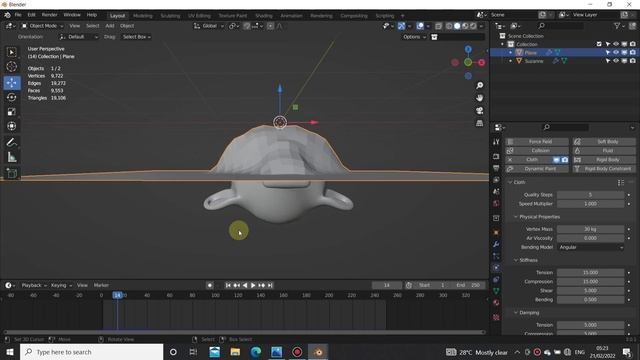Toggle camera view icon in viewport
The height and width of the screenshot is (360, 640).
coord(480,111)
